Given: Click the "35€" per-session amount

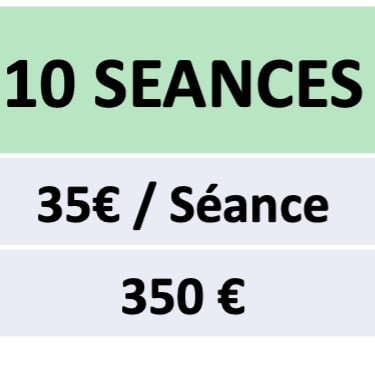Looking at the screenshot, I should tap(78, 204).
